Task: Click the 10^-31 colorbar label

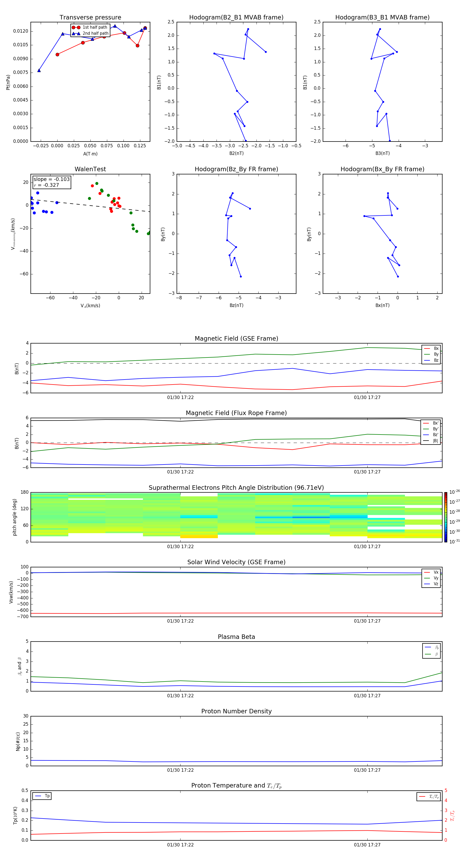Action: (455, 542)
